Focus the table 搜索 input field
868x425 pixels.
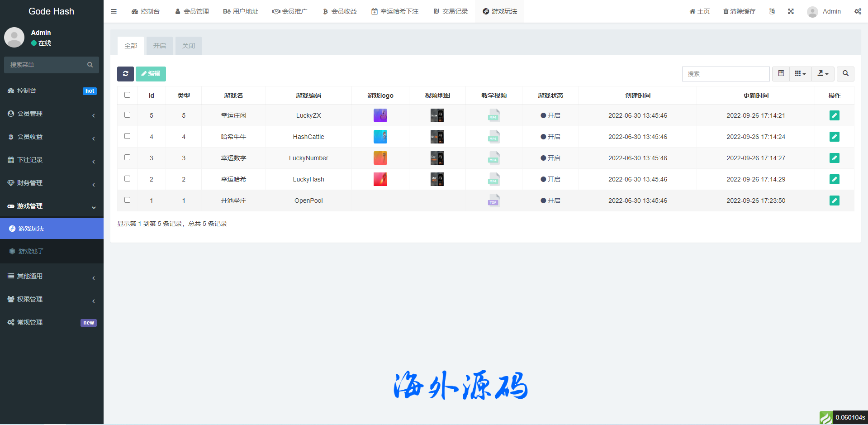pos(725,74)
